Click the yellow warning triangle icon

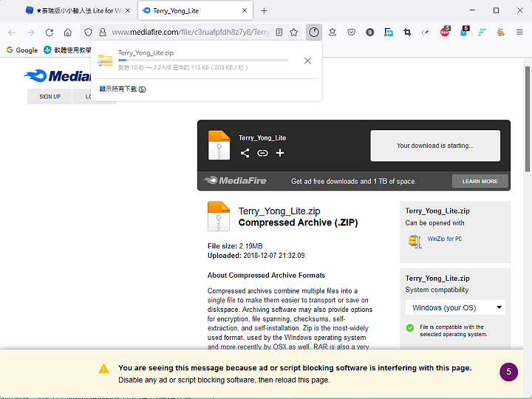[103, 369]
